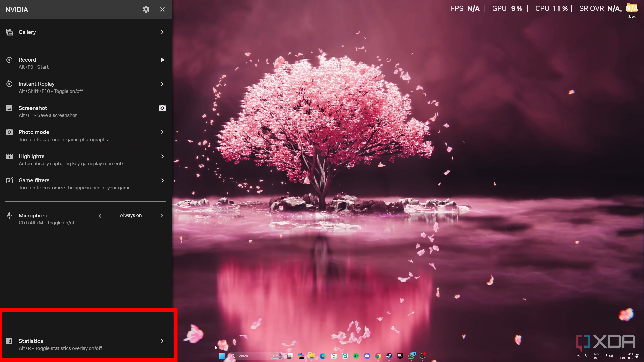Show hidden system tray icons
The image size is (644, 362).
(x=578, y=356)
